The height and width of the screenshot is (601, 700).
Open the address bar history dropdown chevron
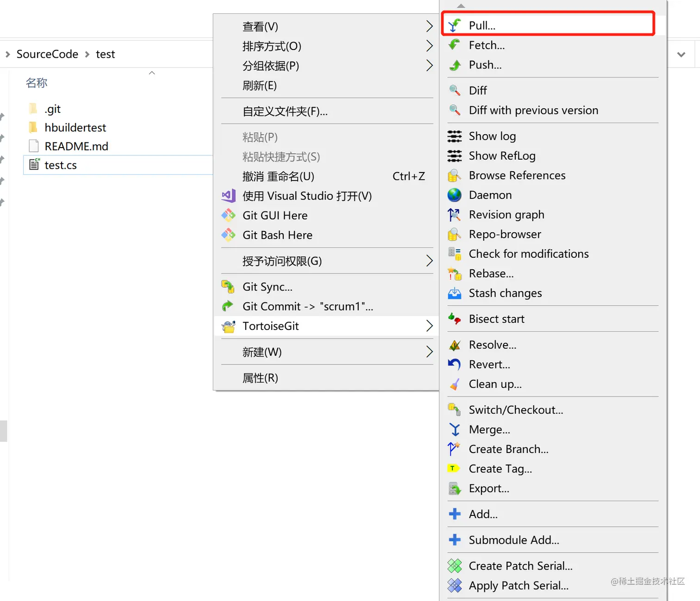click(681, 54)
